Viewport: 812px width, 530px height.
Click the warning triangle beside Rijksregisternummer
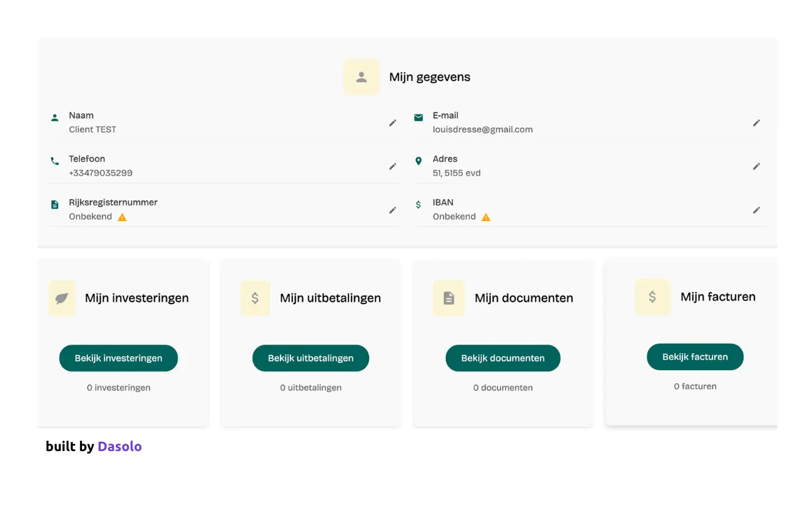coord(122,217)
